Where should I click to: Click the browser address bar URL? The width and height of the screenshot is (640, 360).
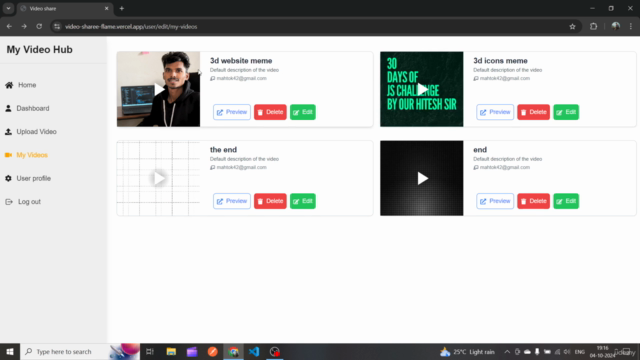[x=131, y=27]
